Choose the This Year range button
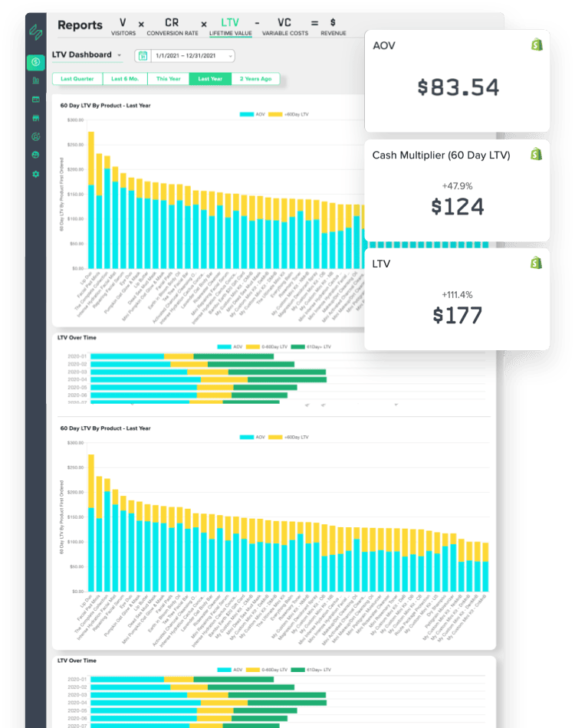This screenshot has height=728, width=575. pos(168,78)
